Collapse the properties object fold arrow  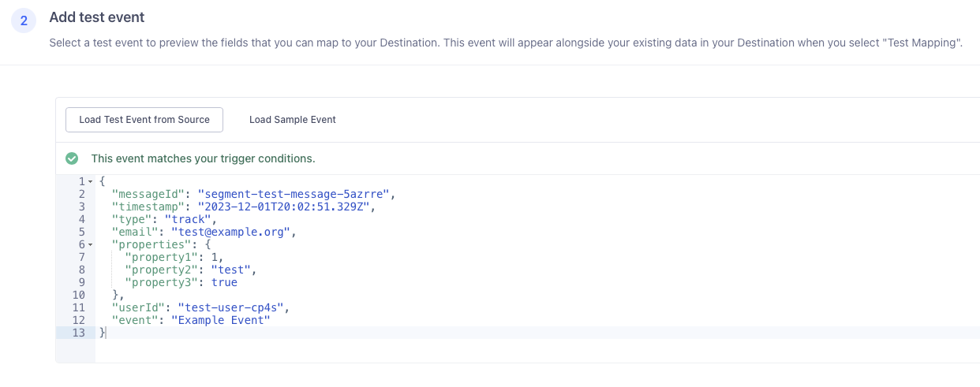(x=90, y=245)
